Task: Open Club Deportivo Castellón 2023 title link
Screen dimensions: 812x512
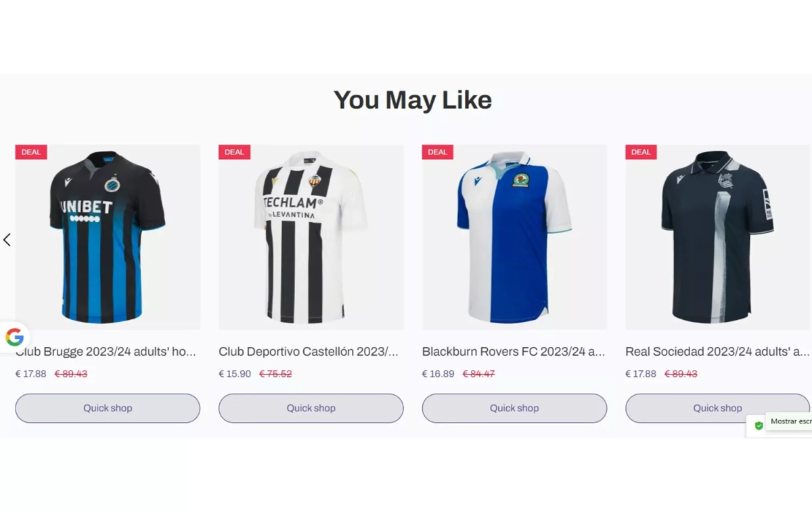Action: click(309, 352)
